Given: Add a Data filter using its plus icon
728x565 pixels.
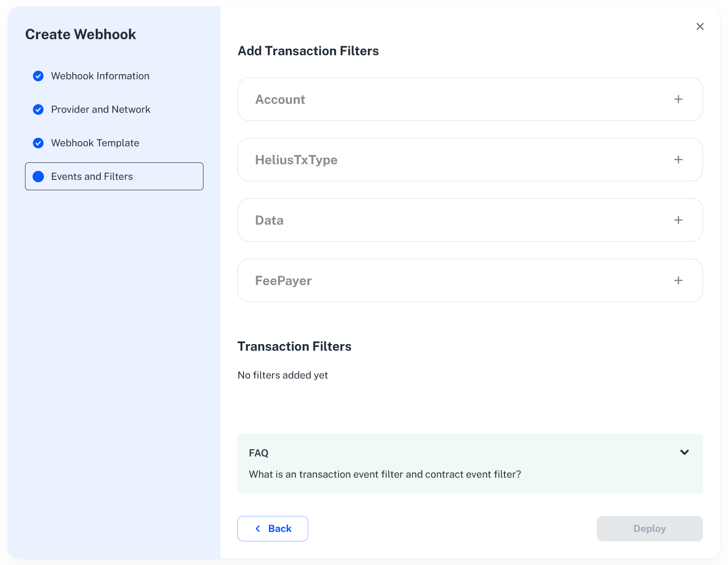Looking at the screenshot, I should point(678,220).
